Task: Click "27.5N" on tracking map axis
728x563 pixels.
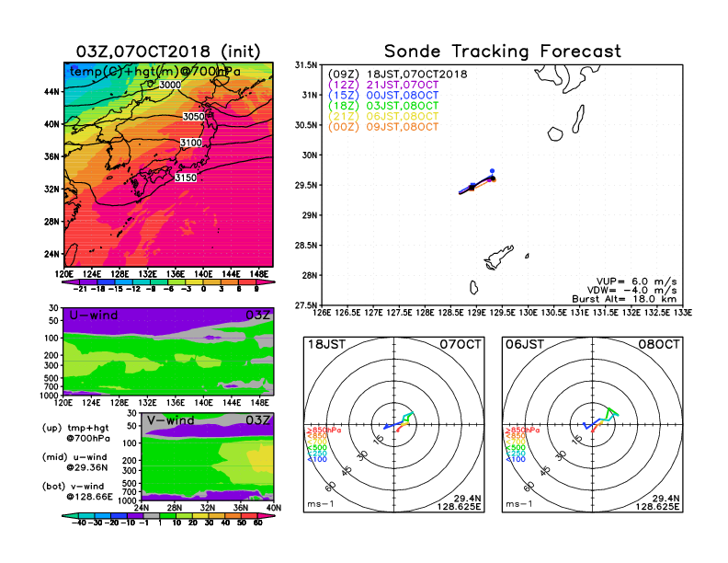Action: click(x=306, y=305)
